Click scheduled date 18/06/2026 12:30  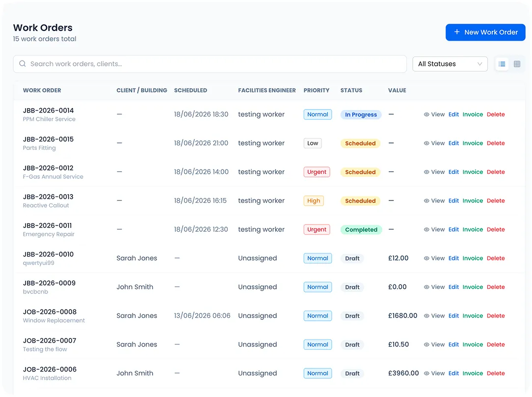[x=201, y=229]
